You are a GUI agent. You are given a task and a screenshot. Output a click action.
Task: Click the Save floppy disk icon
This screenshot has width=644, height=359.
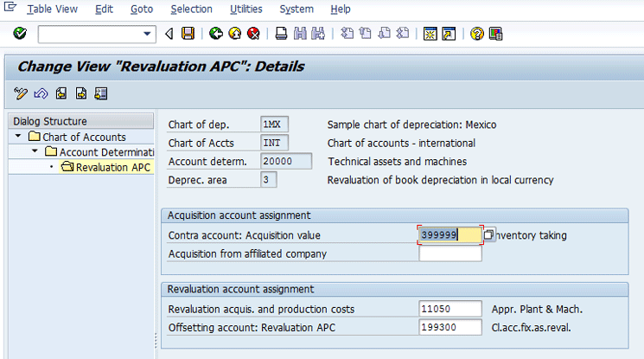pyautogui.click(x=188, y=34)
